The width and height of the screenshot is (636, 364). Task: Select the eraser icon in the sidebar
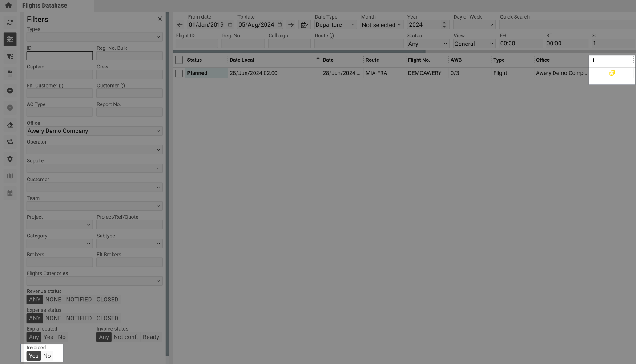(10, 125)
